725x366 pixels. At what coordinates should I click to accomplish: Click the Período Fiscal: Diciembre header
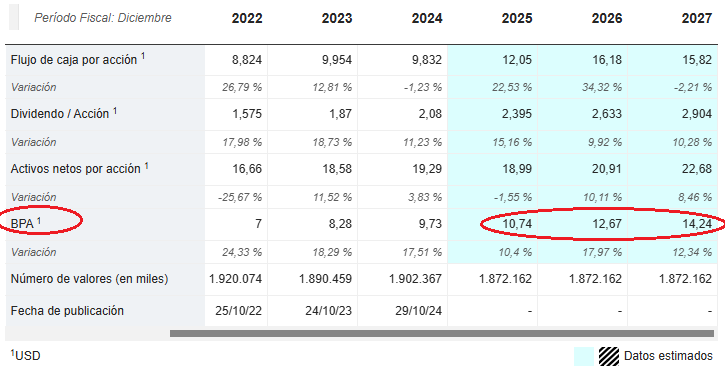(x=103, y=18)
